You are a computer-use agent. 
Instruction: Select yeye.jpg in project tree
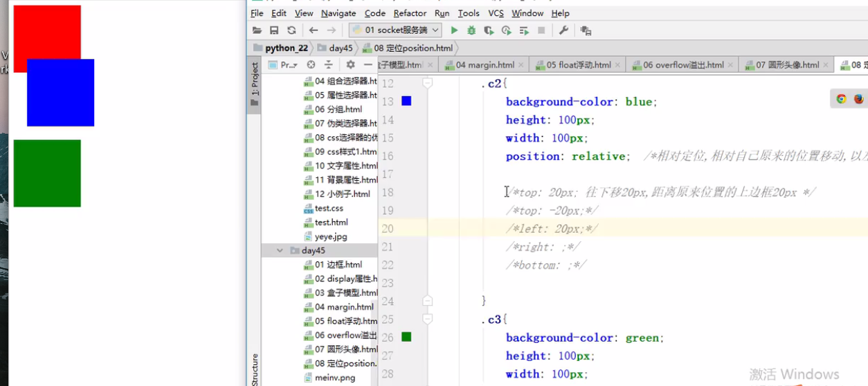[x=325, y=236]
